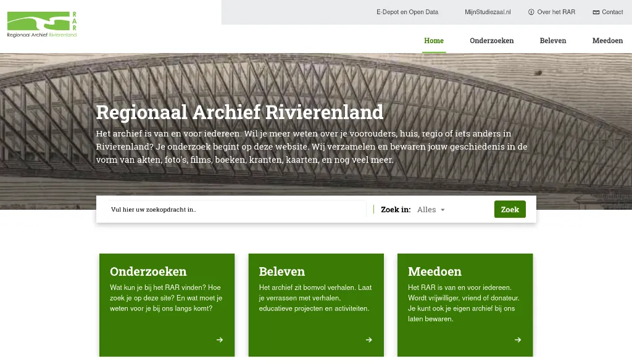This screenshot has width=632, height=364.
Task: Open the Onderzoeken menu item
Action: (x=492, y=41)
